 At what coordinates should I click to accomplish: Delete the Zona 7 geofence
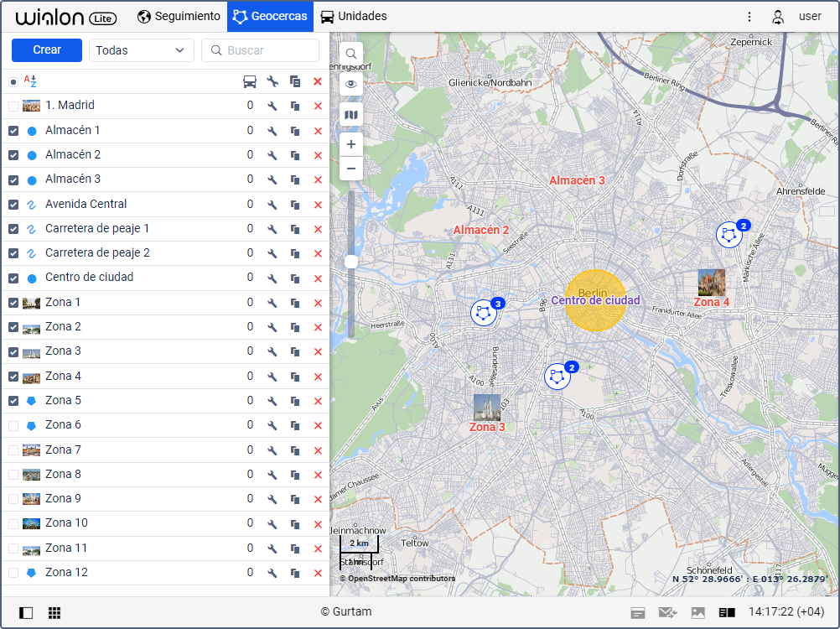[318, 450]
